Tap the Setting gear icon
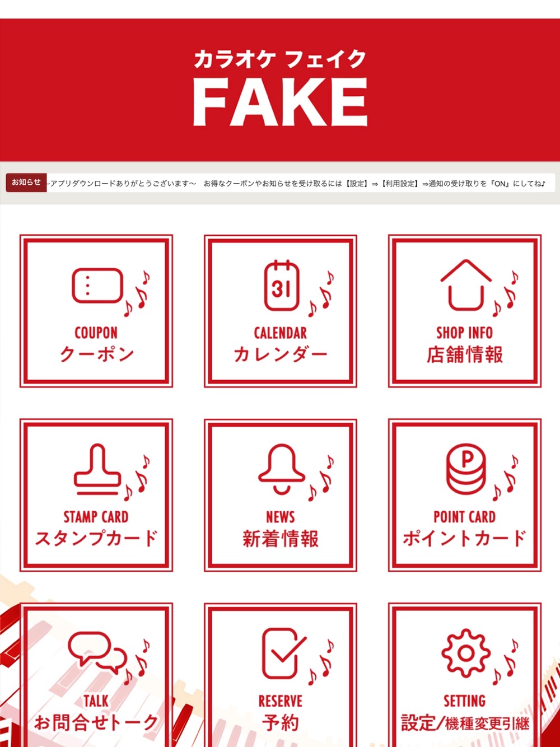 (466, 653)
